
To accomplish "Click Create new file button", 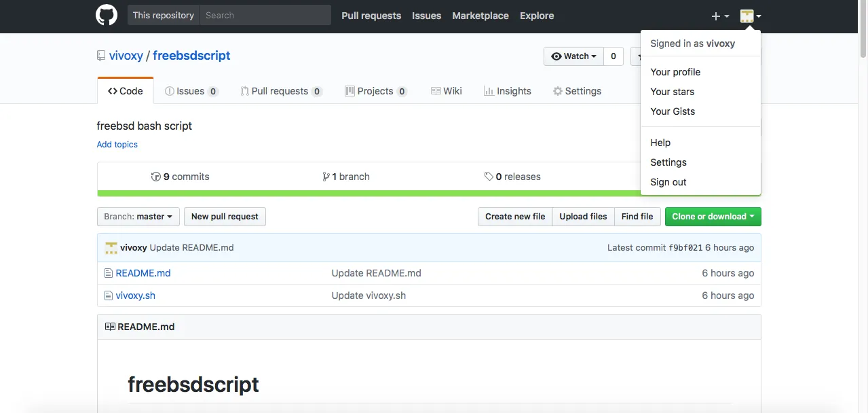I will pos(515,217).
